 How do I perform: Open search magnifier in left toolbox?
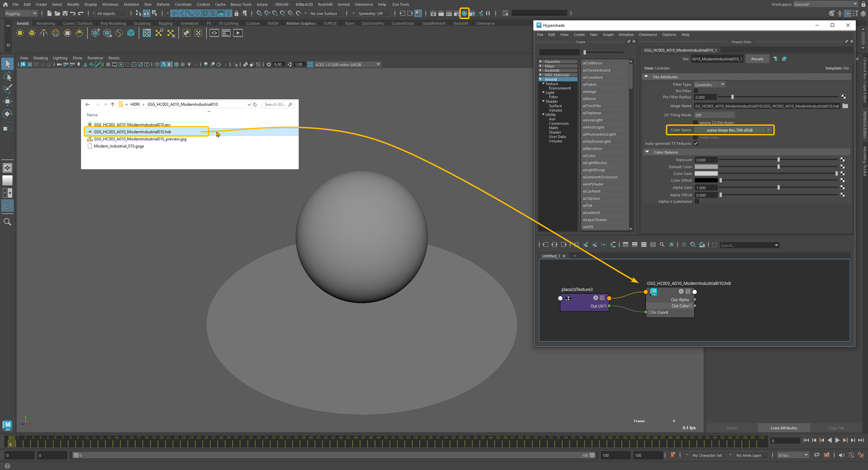click(7, 222)
